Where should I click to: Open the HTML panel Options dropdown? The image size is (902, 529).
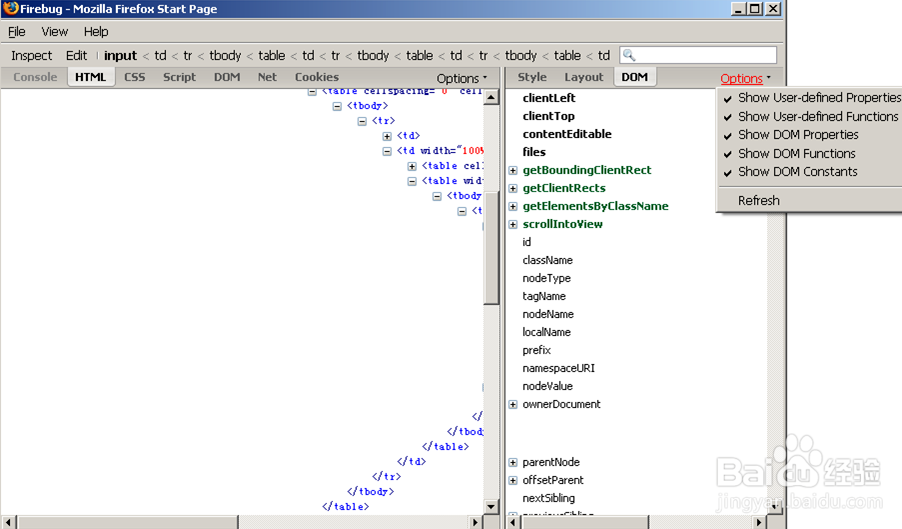pos(461,78)
